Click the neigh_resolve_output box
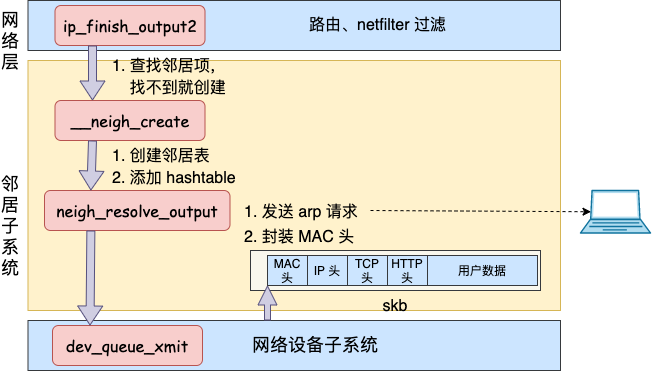 click(x=137, y=211)
